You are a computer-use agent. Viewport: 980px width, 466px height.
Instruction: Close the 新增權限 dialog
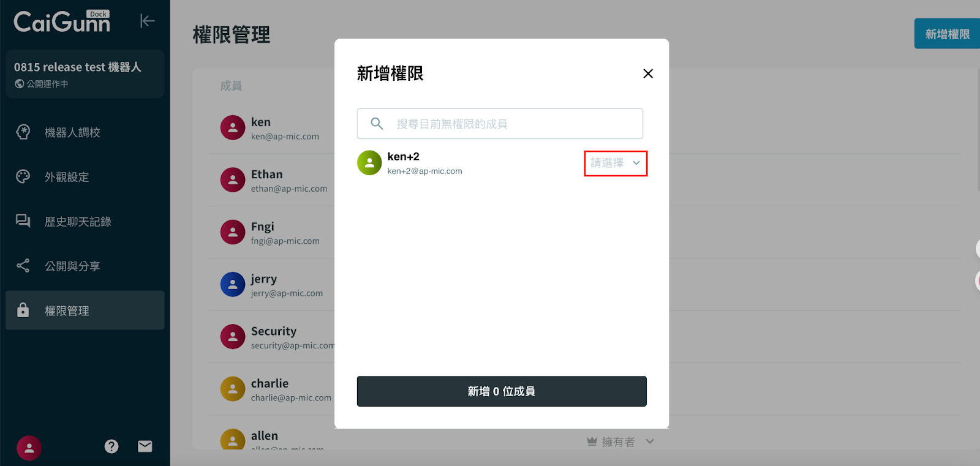click(x=648, y=73)
